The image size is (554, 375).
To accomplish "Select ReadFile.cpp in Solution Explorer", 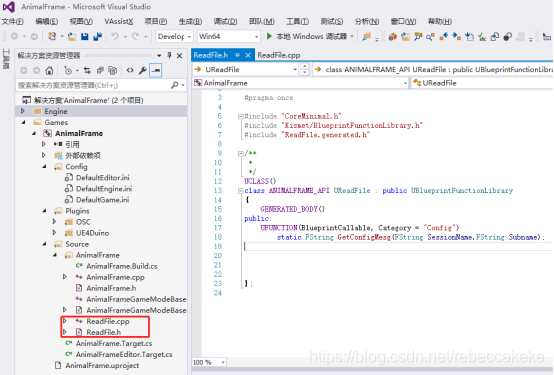I will [108, 321].
